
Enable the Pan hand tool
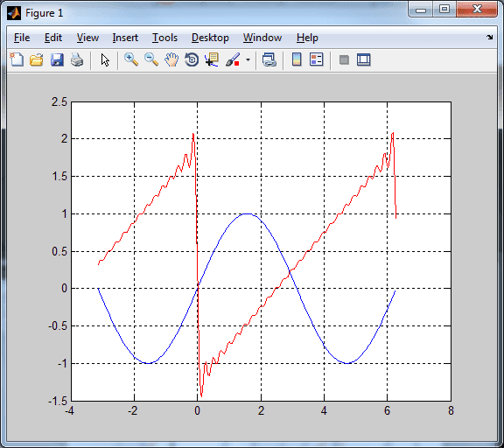[171, 59]
